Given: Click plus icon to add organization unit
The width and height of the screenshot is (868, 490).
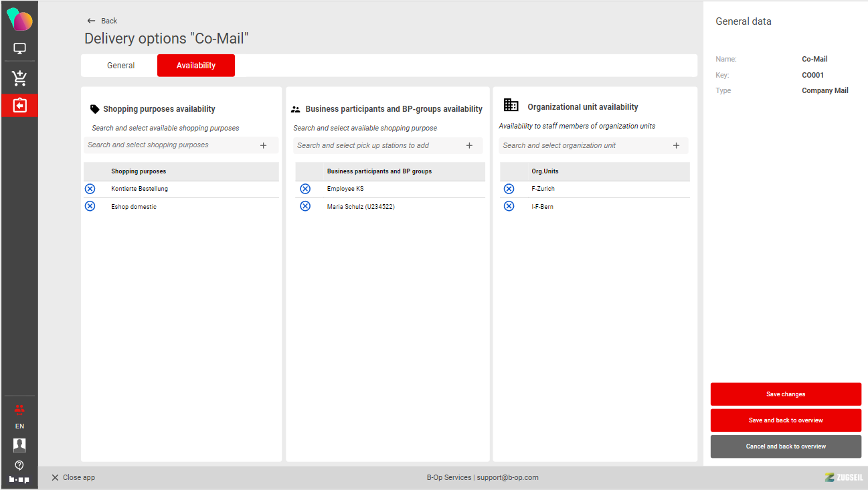Looking at the screenshot, I should pyautogui.click(x=676, y=145).
